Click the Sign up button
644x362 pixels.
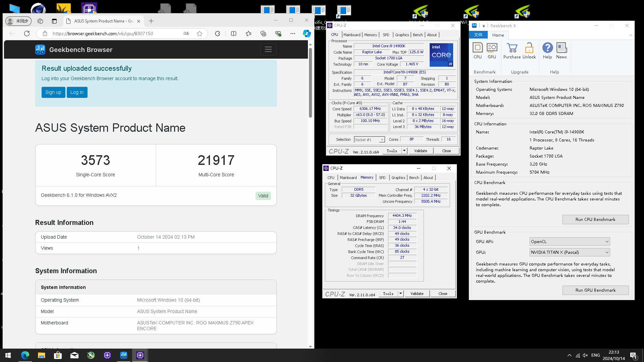click(x=53, y=93)
